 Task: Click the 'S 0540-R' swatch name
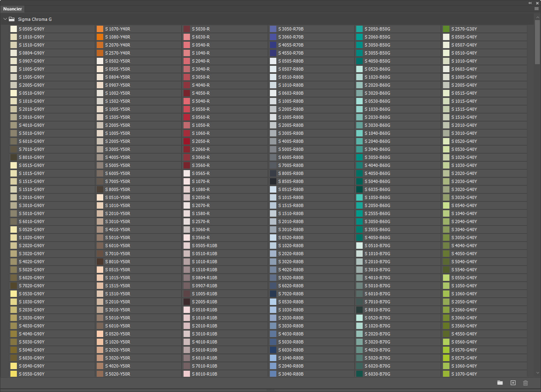(201, 45)
